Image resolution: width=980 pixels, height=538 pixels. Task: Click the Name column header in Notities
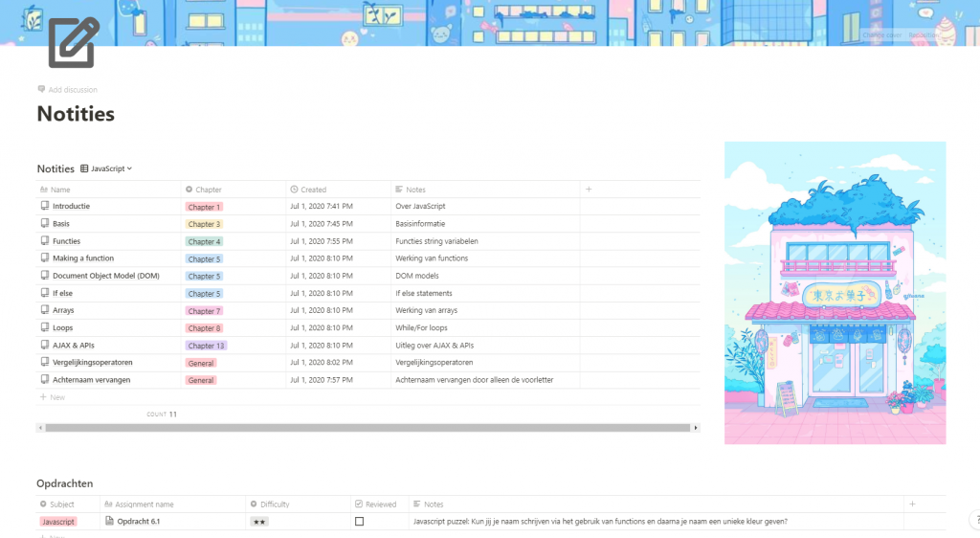click(x=108, y=190)
